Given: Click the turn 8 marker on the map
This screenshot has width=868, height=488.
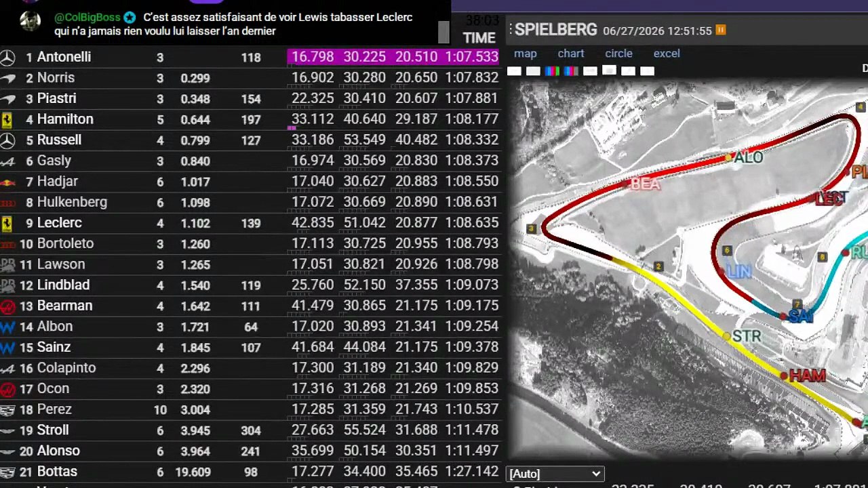Looking at the screenshot, I should click(823, 258).
